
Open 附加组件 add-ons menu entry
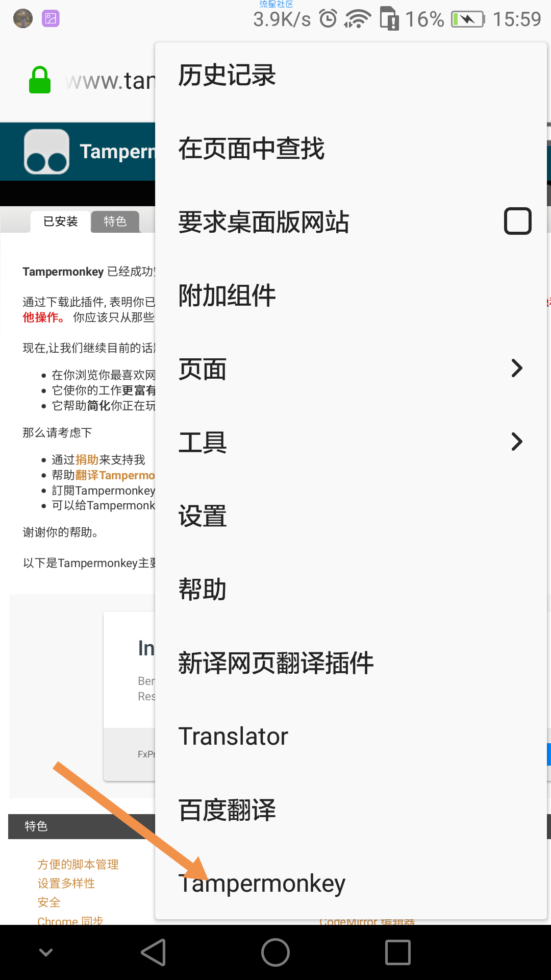pyautogui.click(x=351, y=296)
